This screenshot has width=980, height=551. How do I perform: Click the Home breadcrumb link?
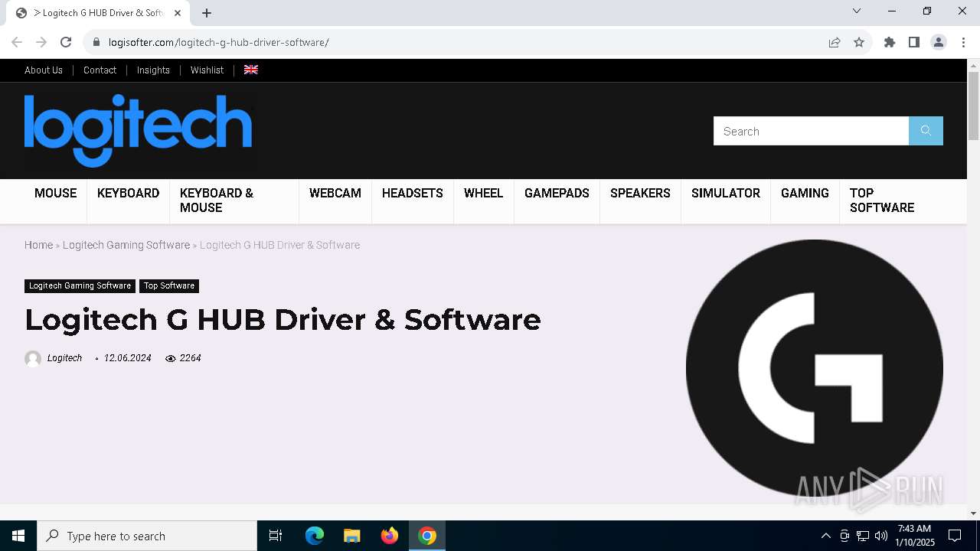38,245
